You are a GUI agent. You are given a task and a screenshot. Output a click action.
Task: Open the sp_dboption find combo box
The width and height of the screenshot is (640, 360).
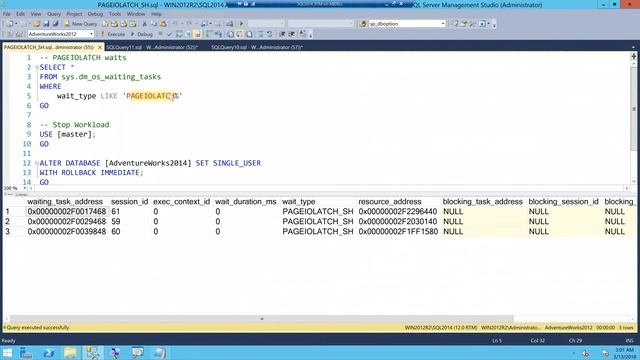tap(407, 24)
